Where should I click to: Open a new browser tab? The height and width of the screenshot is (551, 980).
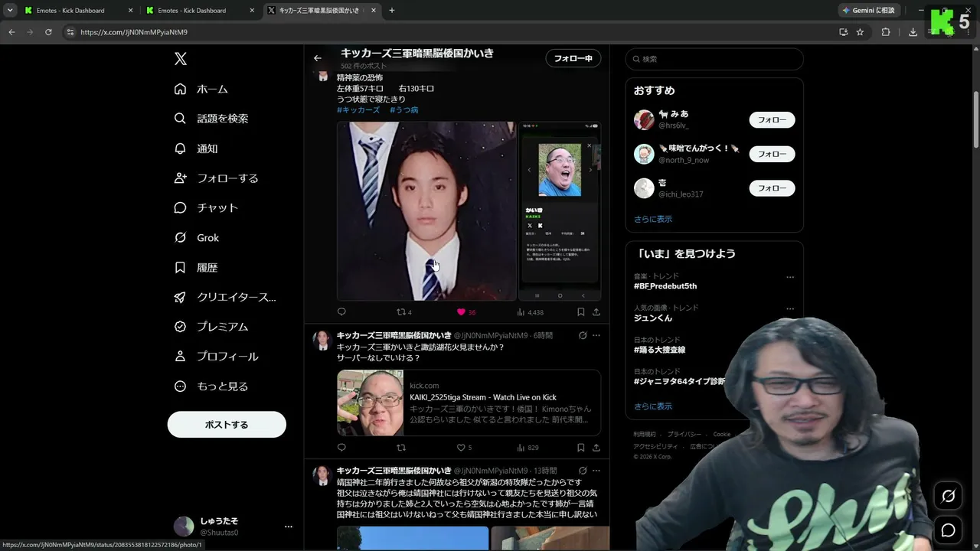[x=392, y=11]
